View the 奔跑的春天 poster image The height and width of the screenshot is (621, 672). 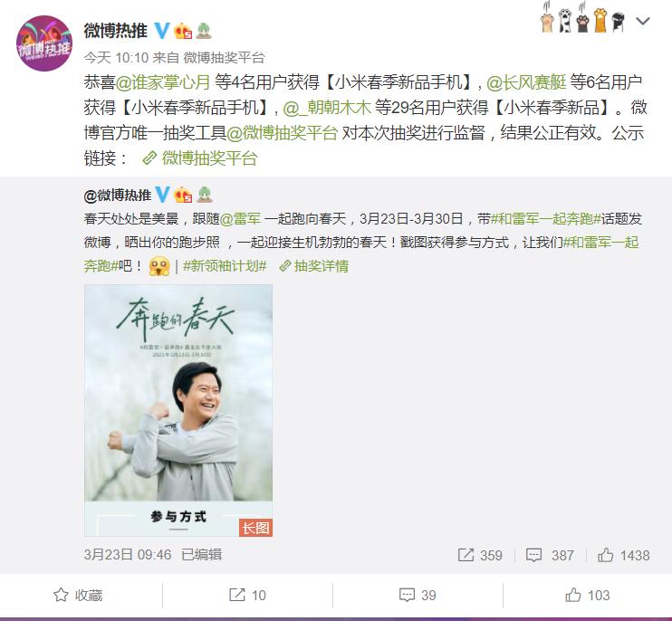[178, 410]
